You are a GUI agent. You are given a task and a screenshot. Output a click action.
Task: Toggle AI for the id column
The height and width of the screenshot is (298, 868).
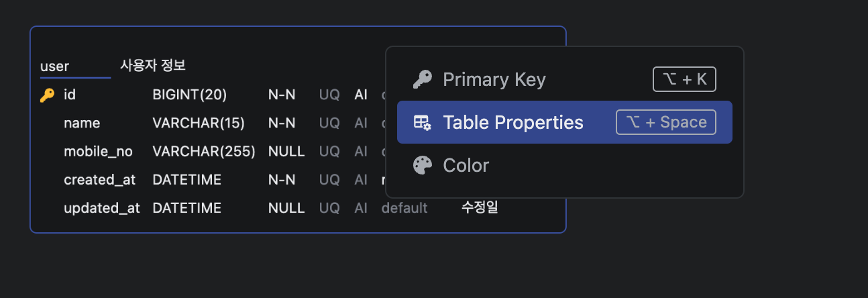tap(361, 95)
